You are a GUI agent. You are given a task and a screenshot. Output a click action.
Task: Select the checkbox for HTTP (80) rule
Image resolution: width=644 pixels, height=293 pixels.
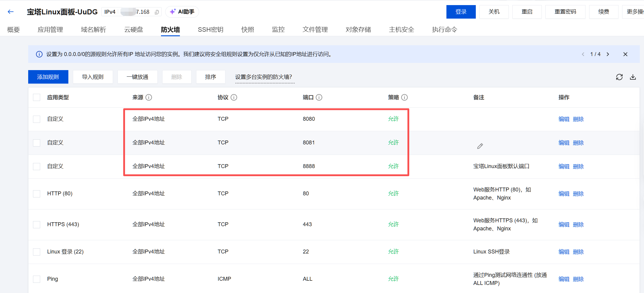point(37,194)
